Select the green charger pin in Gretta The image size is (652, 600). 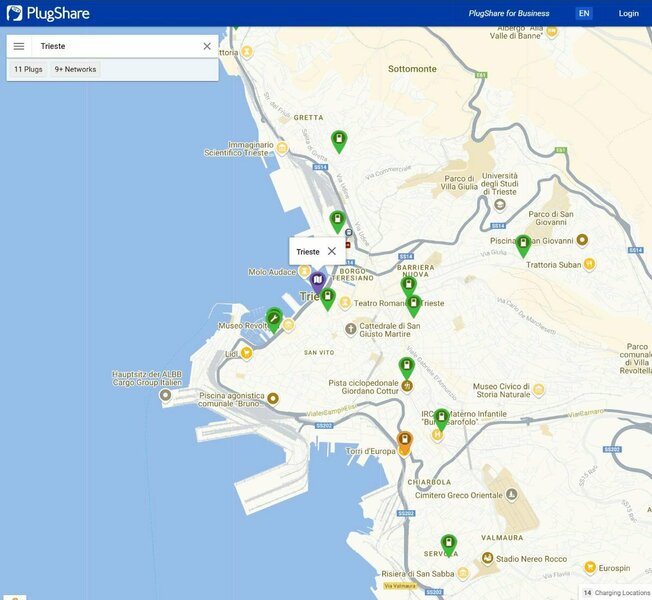tap(339, 139)
